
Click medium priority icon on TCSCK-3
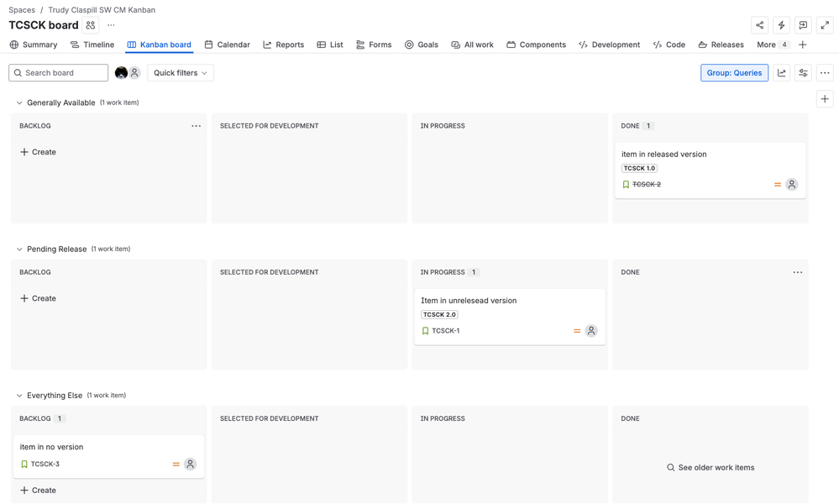176,465
